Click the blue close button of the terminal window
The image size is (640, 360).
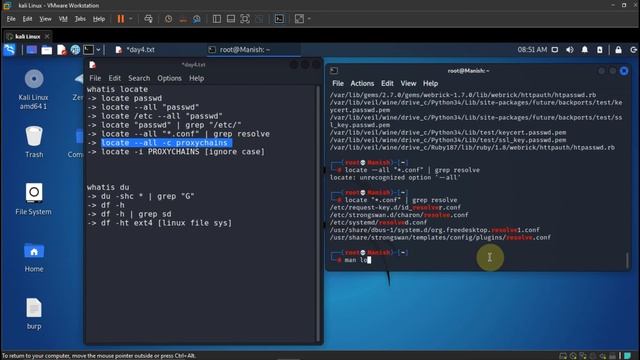click(624, 71)
